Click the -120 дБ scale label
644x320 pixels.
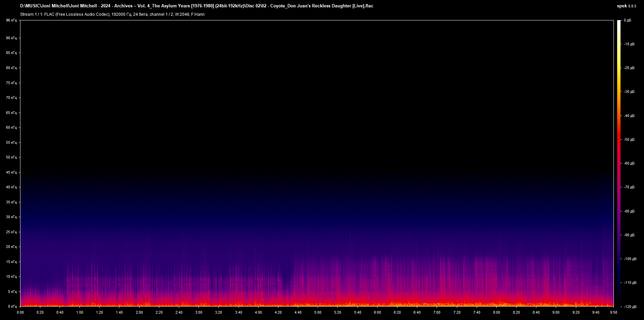click(630, 307)
